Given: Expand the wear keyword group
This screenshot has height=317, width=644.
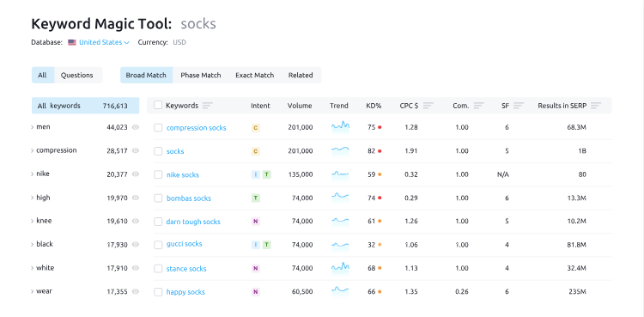Looking at the screenshot, I should [33, 291].
